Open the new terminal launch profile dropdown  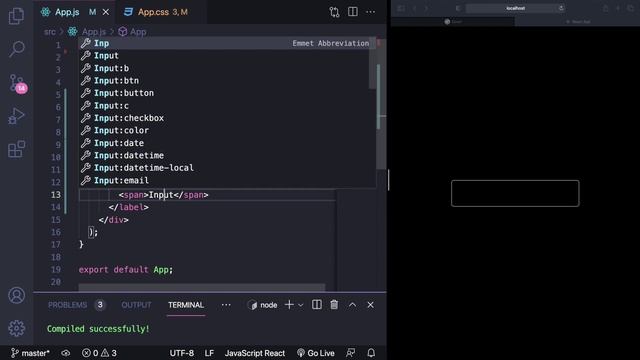(x=301, y=305)
